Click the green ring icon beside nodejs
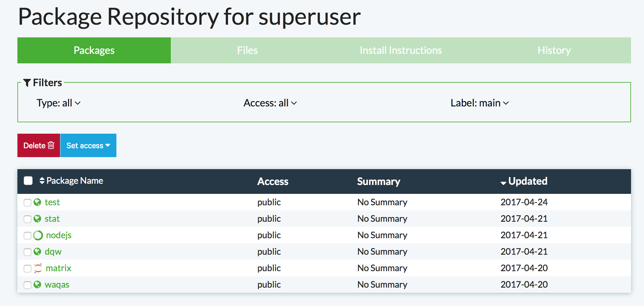This screenshot has width=644, height=306. coord(38,235)
